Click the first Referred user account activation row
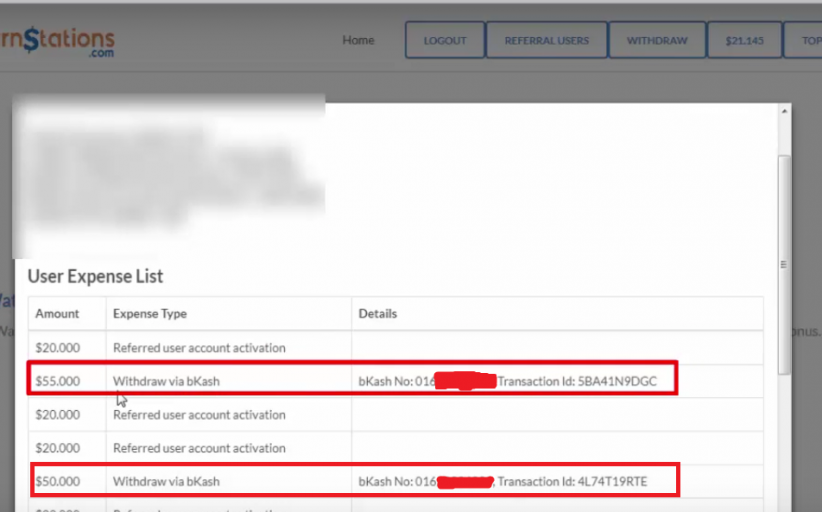 199,348
